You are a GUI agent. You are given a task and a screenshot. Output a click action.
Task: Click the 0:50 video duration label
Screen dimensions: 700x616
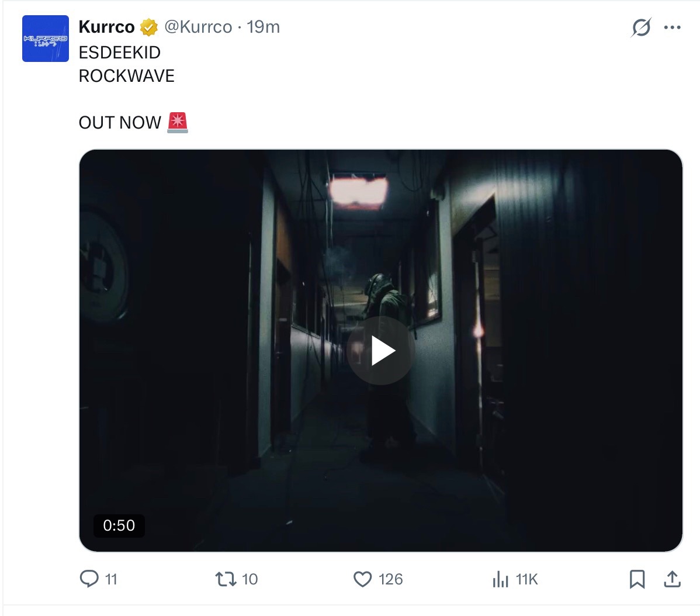119,525
